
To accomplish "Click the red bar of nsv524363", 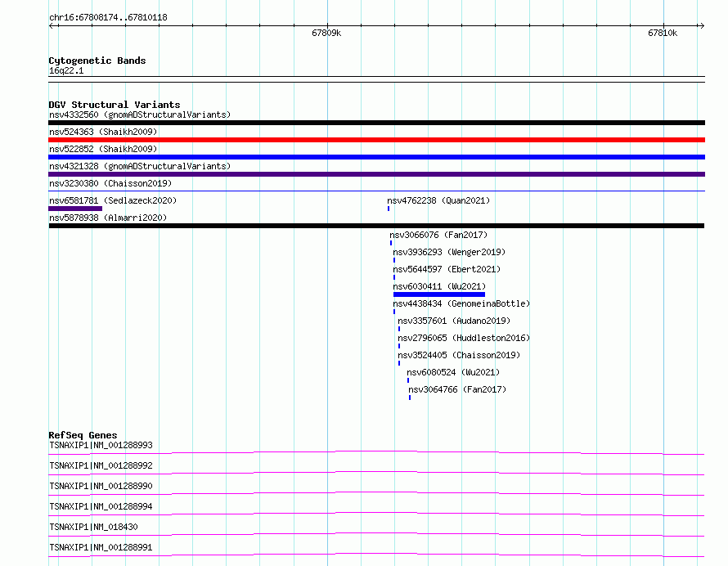I will click(x=376, y=140).
